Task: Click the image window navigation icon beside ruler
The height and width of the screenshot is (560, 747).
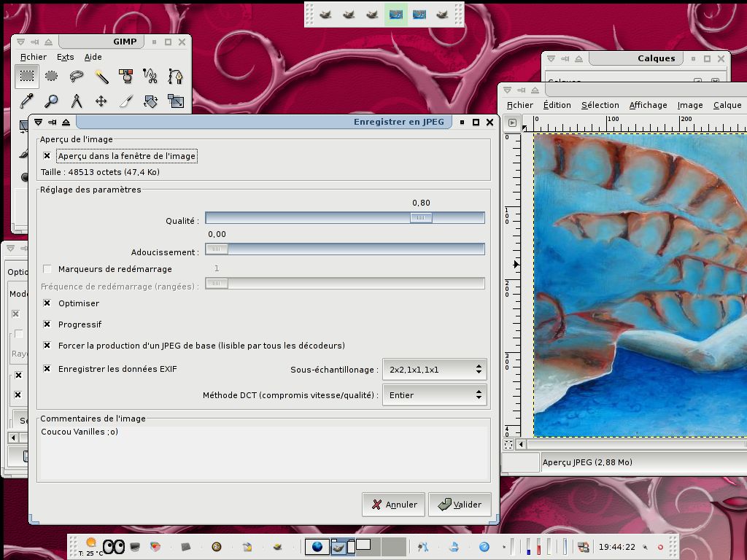Action: [x=512, y=122]
